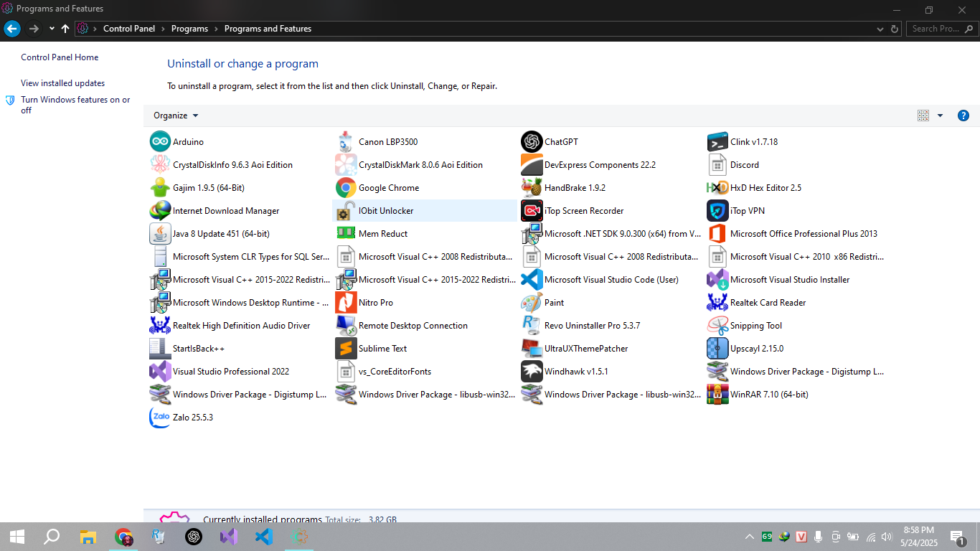Open the Windows Start button

17,537
